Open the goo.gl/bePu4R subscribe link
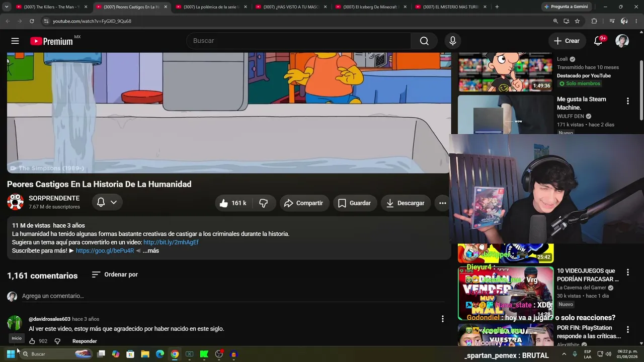This screenshot has width=644, height=362. 105,251
